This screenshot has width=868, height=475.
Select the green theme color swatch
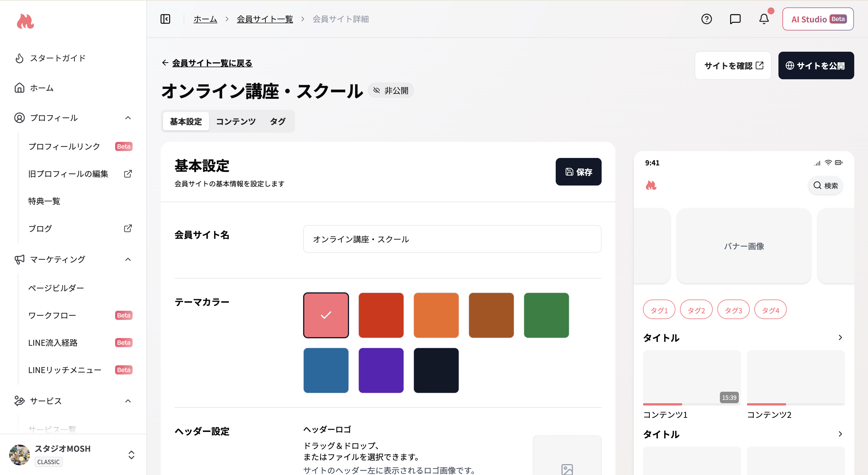pyautogui.click(x=546, y=315)
